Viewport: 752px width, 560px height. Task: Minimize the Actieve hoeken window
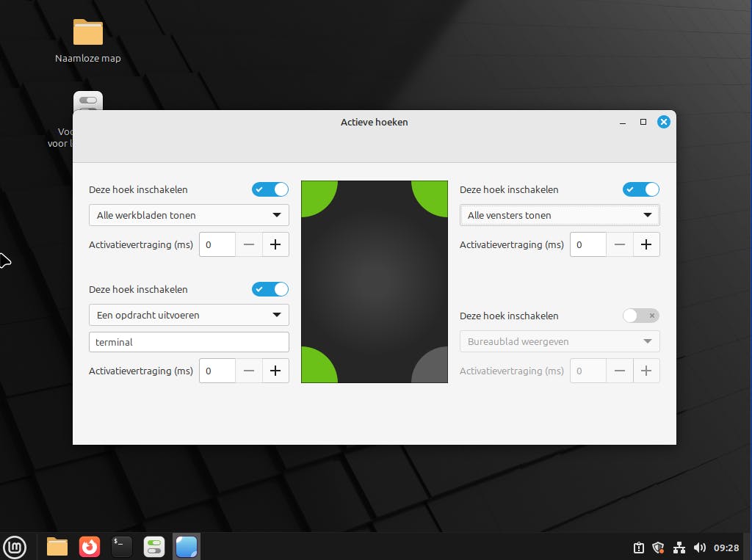click(623, 123)
